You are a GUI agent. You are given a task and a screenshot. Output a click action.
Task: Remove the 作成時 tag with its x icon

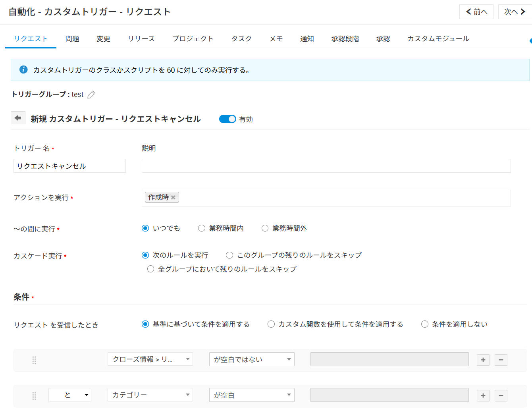173,197
